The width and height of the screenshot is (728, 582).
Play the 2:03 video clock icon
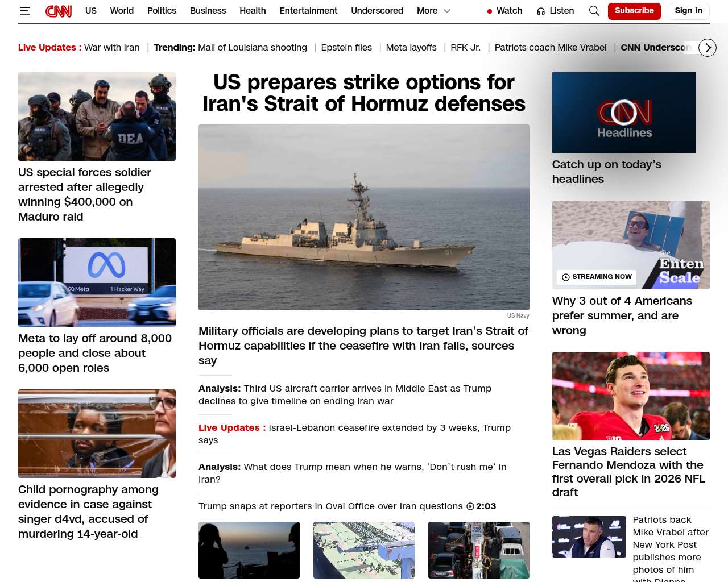tap(470, 506)
